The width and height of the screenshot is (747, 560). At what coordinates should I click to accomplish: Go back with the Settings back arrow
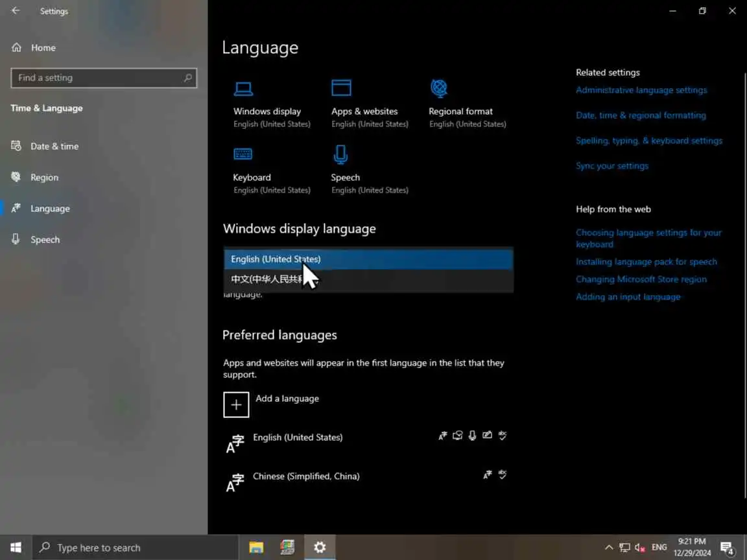coord(16,10)
